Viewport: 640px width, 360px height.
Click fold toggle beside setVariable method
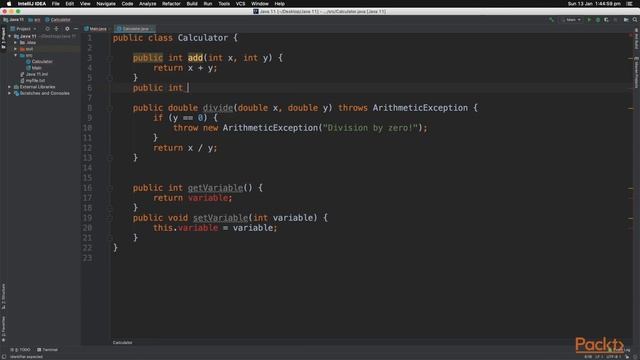[x=110, y=218]
